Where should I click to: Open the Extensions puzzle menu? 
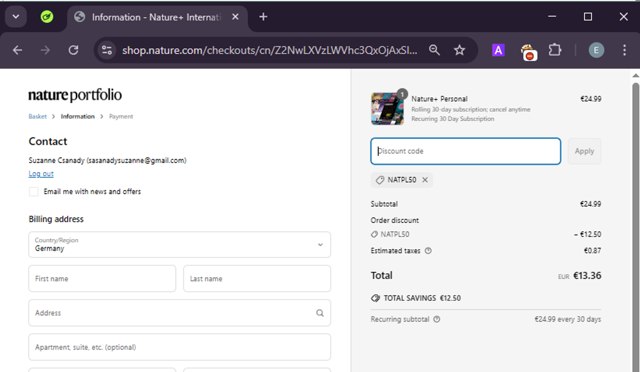555,50
